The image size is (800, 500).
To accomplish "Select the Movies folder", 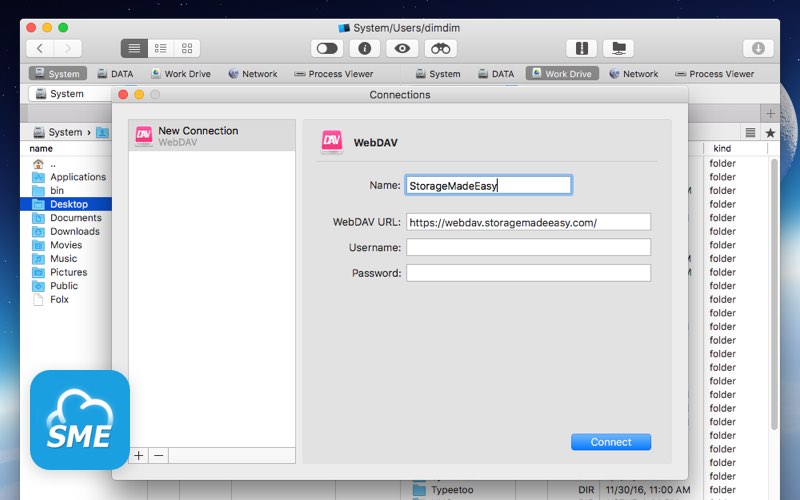I will (x=66, y=245).
